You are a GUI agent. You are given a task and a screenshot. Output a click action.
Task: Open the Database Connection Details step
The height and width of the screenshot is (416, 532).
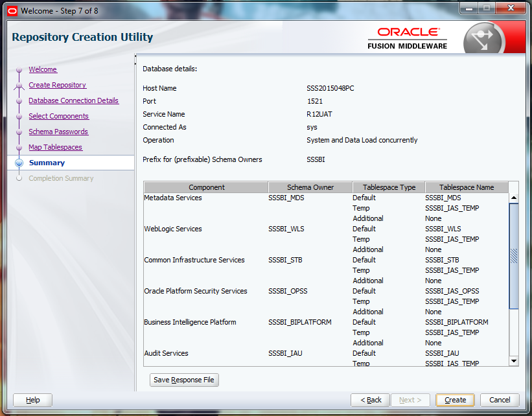click(74, 100)
